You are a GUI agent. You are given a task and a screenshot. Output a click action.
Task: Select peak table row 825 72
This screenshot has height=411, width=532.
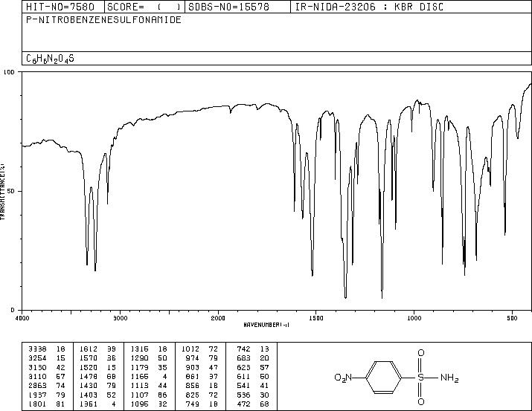coord(202,395)
